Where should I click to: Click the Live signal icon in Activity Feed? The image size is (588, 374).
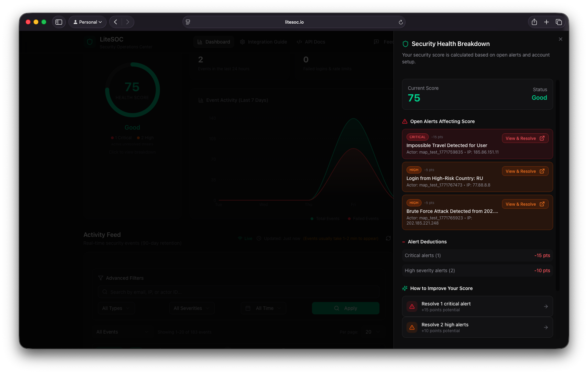pyautogui.click(x=240, y=238)
